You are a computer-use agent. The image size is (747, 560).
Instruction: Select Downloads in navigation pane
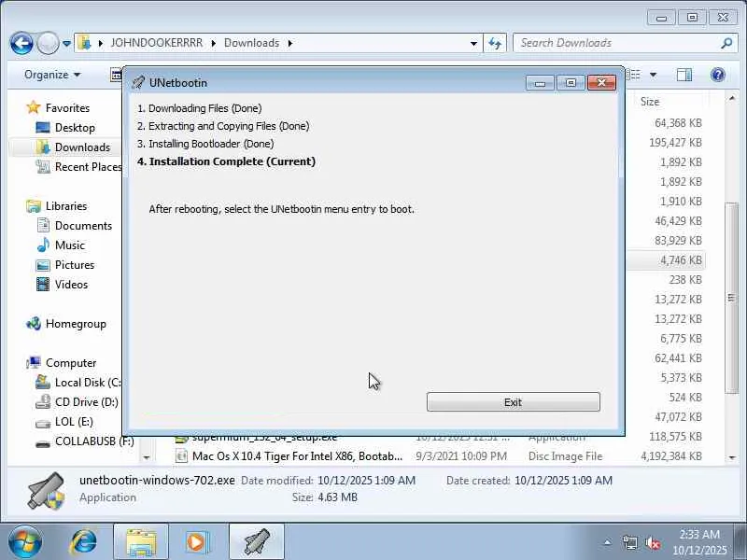[82, 147]
